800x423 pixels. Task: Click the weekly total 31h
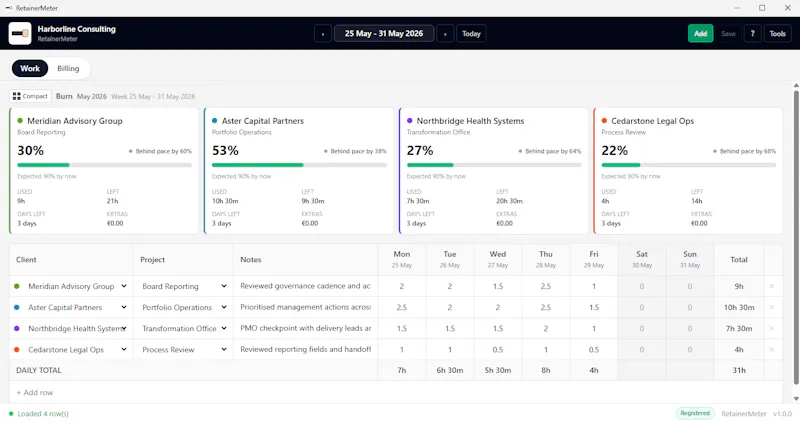pyautogui.click(x=739, y=370)
